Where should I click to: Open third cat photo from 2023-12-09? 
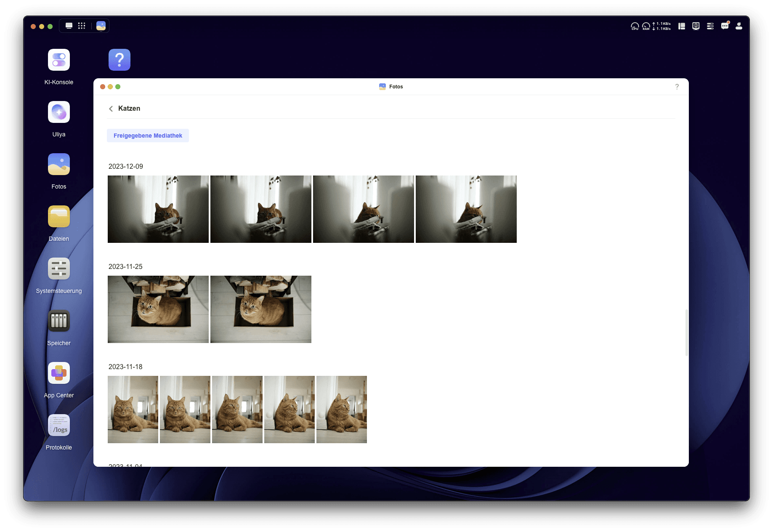[x=364, y=209]
